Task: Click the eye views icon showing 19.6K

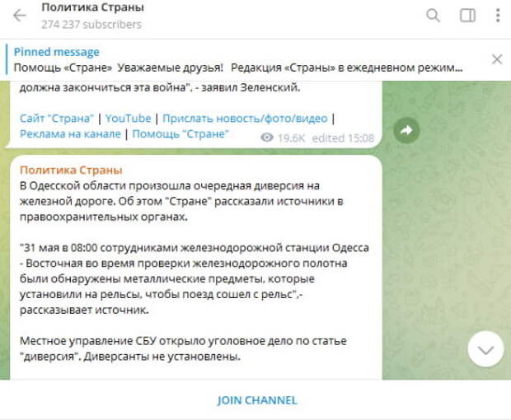Action: 267,138
